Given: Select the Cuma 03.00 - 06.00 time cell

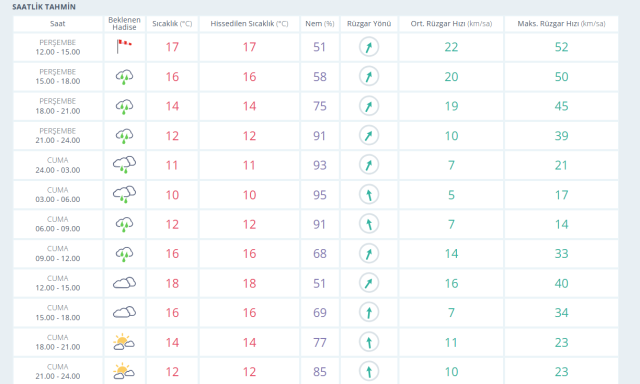Looking at the screenshot, I should pyautogui.click(x=58, y=195).
